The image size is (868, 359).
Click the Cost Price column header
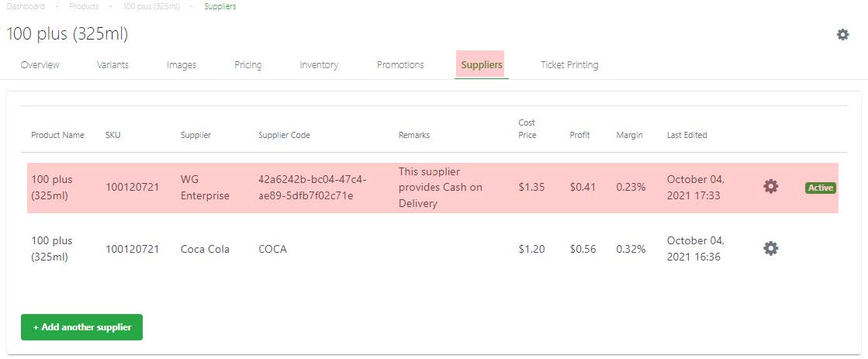pyautogui.click(x=527, y=129)
